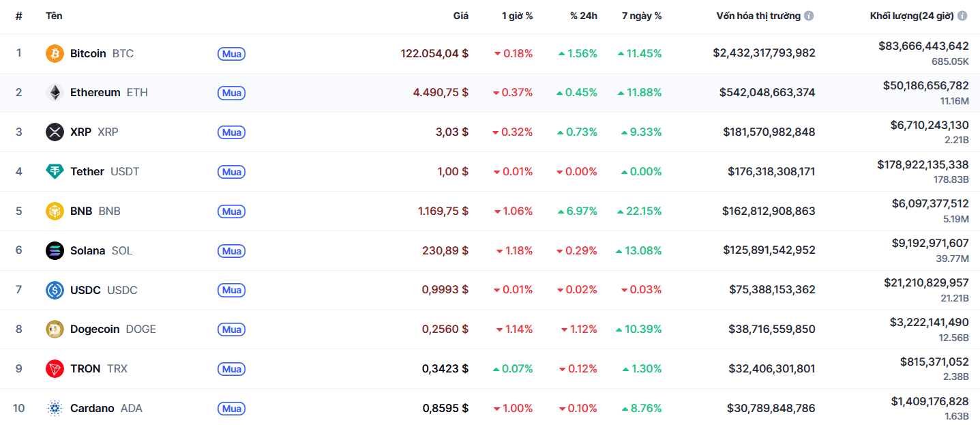This screenshot has width=980, height=425.
Task: Click info icon next to Khối lượng(24 giờ)
Action: (962, 16)
